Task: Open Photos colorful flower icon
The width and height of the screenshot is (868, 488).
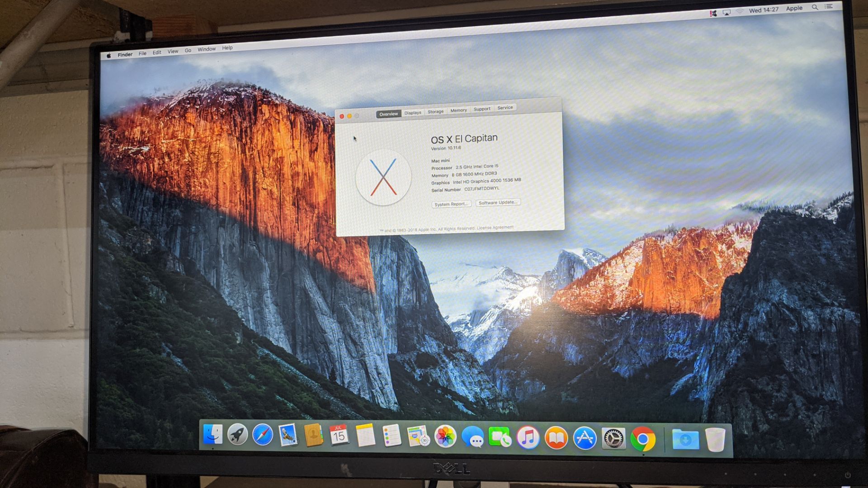Action: 445,437
